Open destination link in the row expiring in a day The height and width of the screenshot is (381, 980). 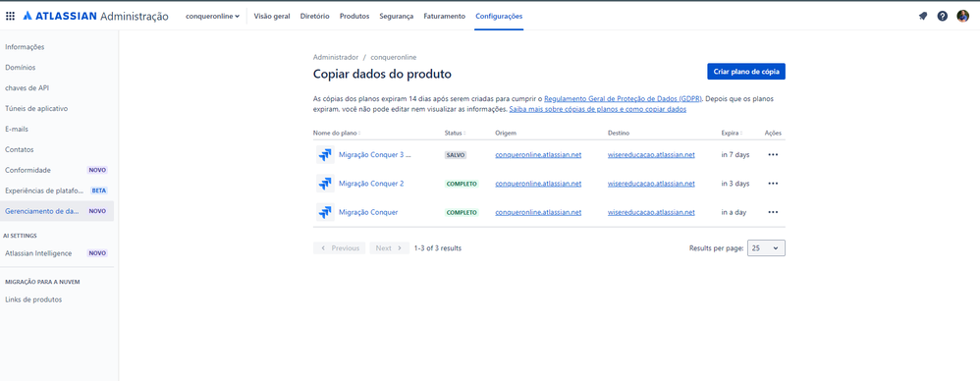651,212
